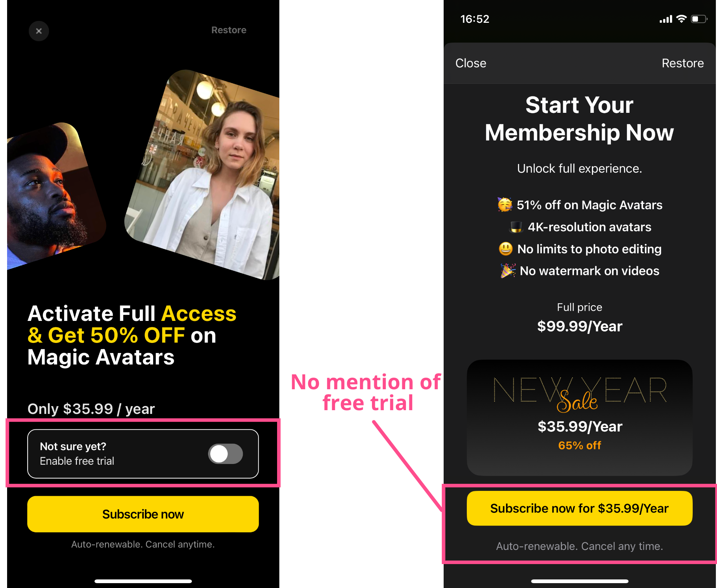717x588 pixels.
Task: Tap Subscribe now for $35.99/Year button
Action: click(580, 508)
